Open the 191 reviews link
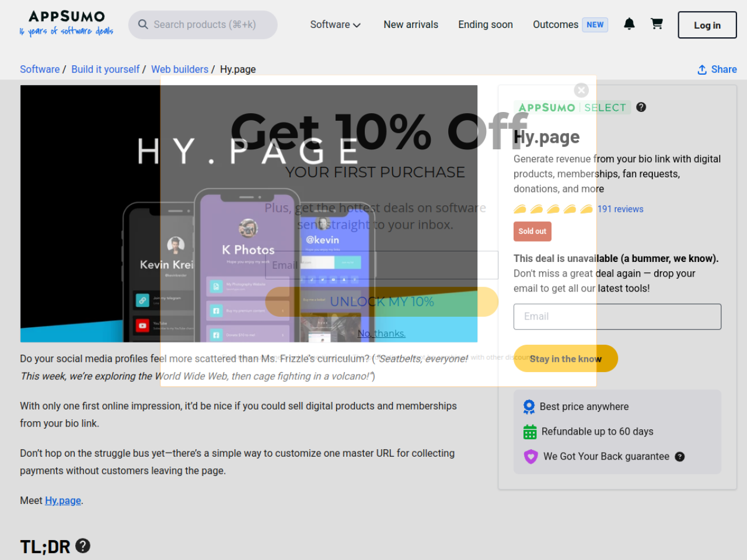Screen dimensions: 747x560 [620, 209]
